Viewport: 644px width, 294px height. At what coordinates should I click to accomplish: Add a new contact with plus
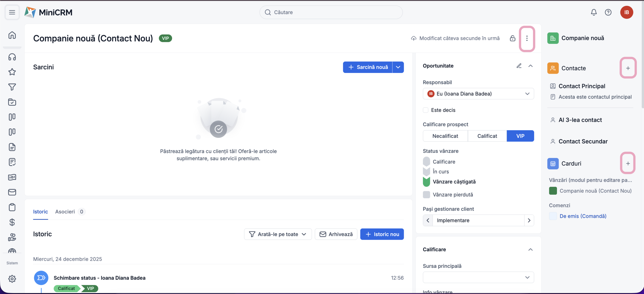(628, 68)
